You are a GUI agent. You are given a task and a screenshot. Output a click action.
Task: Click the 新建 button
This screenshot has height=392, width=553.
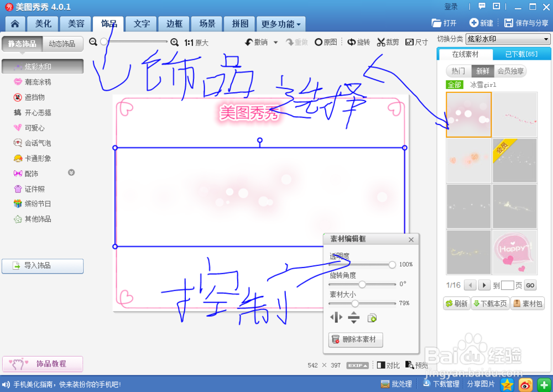click(x=481, y=23)
